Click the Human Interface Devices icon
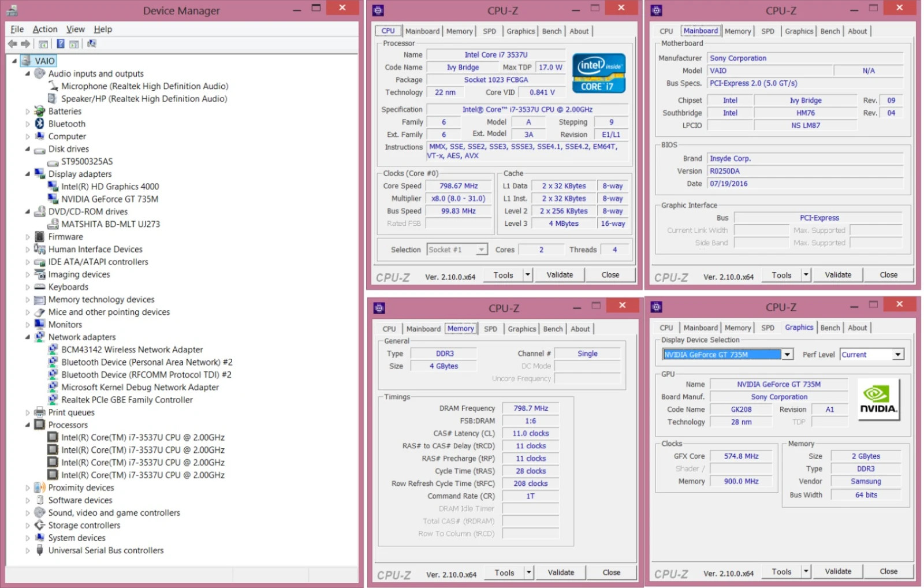The image size is (924, 588). coord(39,249)
